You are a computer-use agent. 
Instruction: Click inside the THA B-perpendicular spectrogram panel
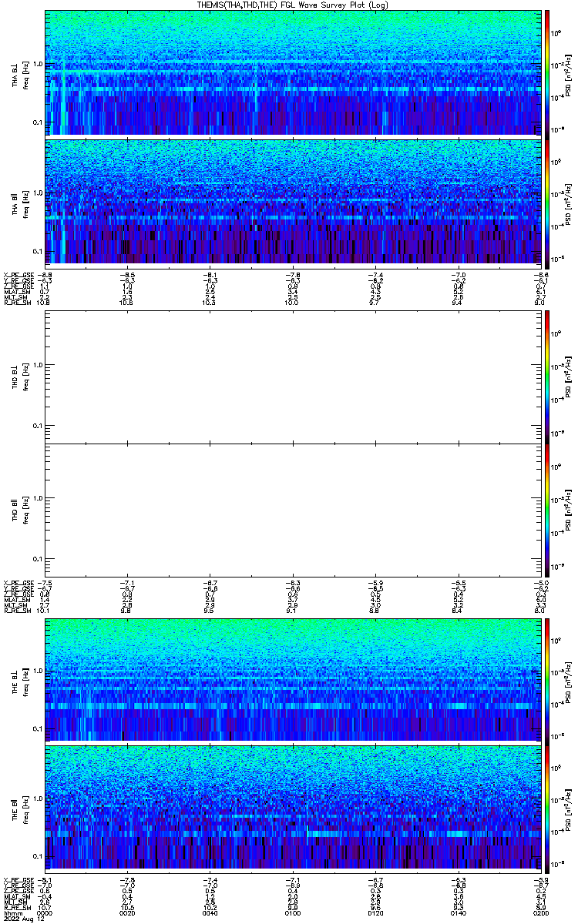[291, 73]
